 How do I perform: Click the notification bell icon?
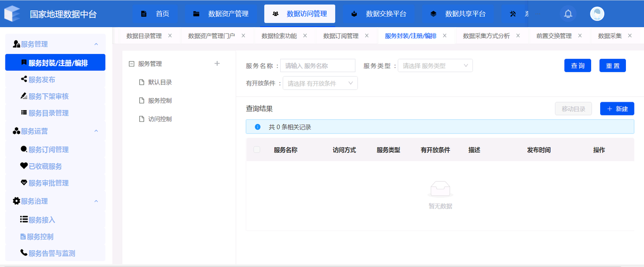pyautogui.click(x=568, y=14)
